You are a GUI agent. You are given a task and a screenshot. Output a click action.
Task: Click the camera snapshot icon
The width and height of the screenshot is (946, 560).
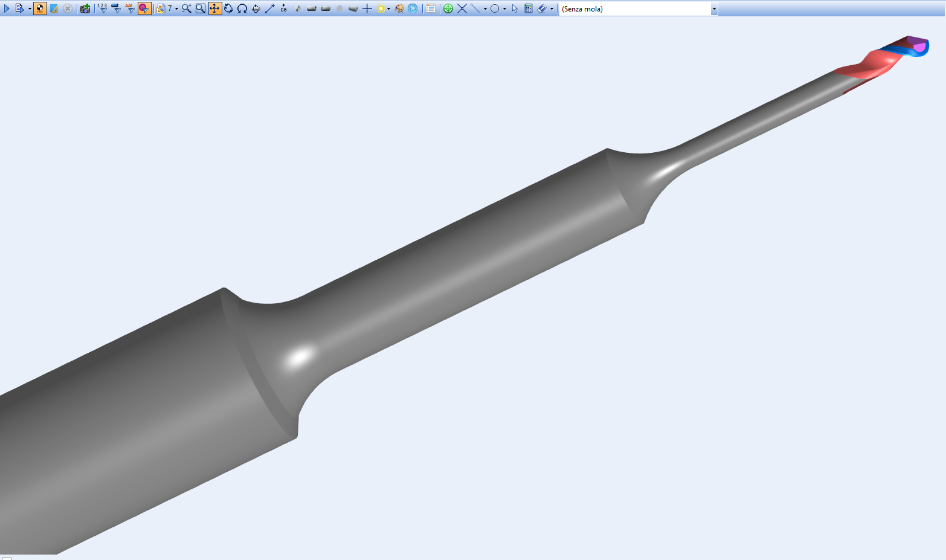pos(85,8)
